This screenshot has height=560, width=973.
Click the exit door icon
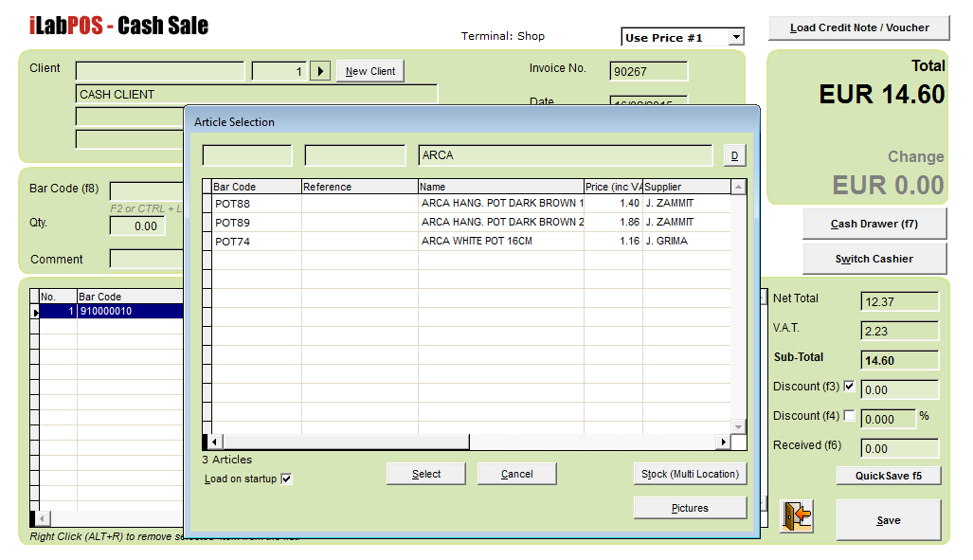tap(796, 516)
